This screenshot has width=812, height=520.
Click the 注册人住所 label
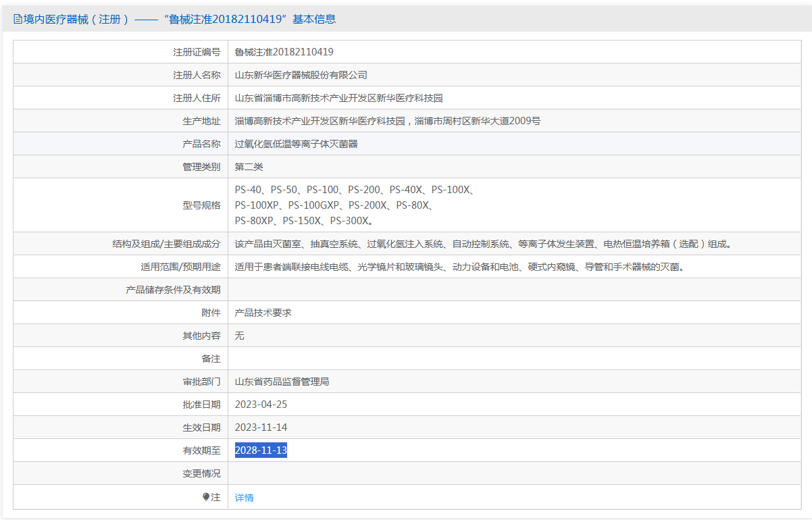(x=197, y=98)
